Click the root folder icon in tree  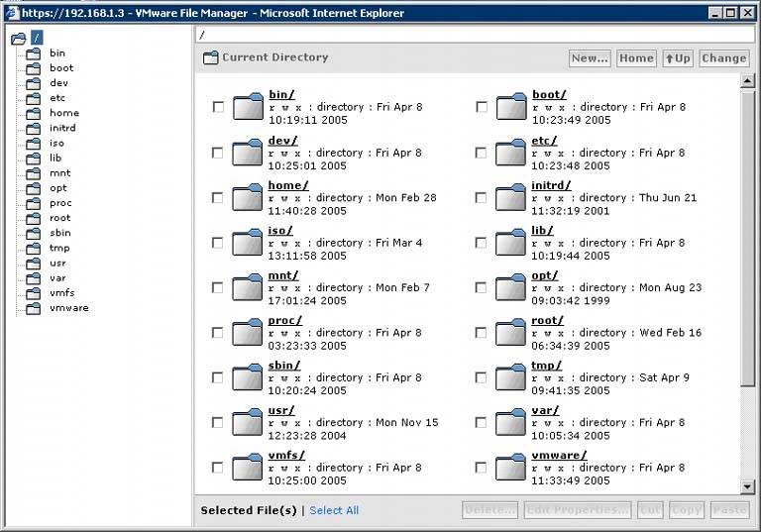point(18,39)
